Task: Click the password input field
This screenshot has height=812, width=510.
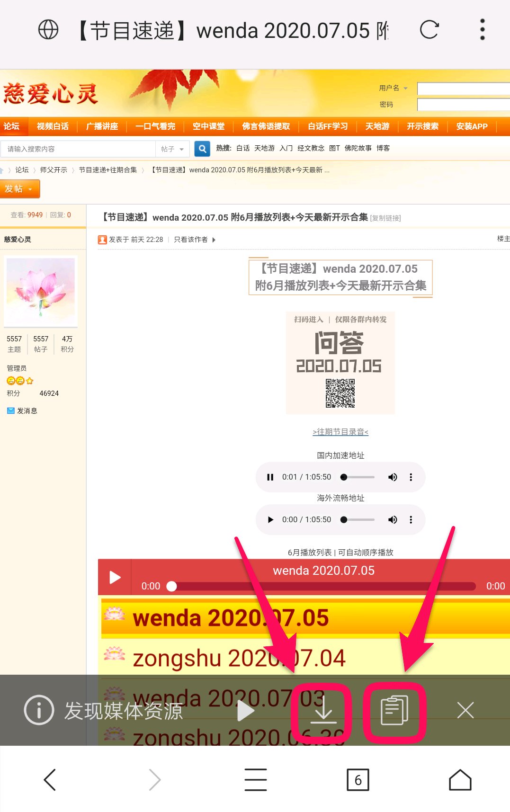Action: [463, 105]
